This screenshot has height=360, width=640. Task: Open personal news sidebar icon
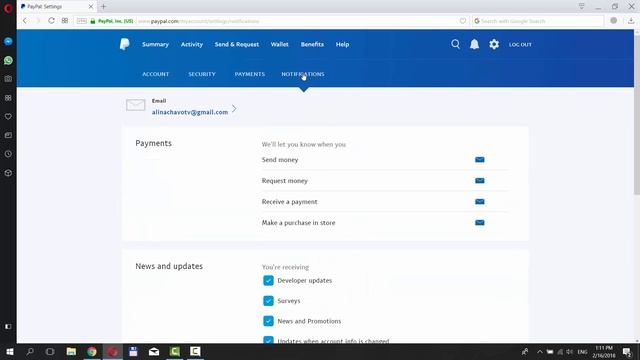(x=8, y=136)
